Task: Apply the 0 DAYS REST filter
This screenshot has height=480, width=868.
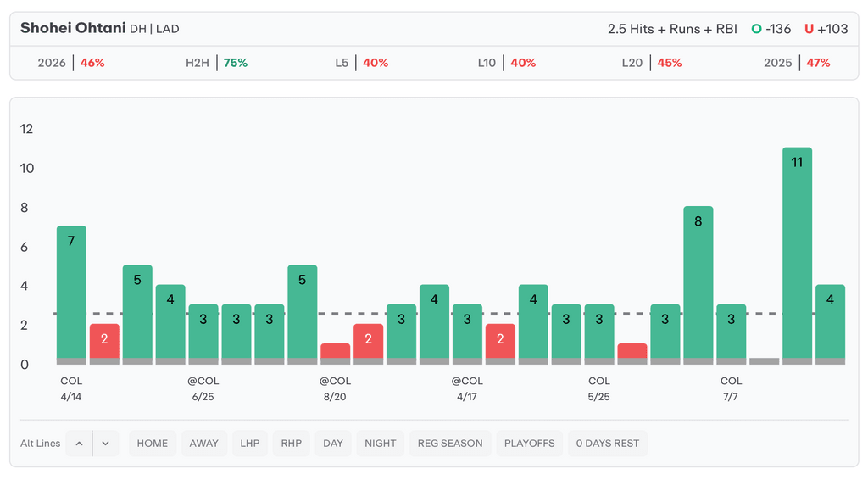Action: pyautogui.click(x=607, y=444)
